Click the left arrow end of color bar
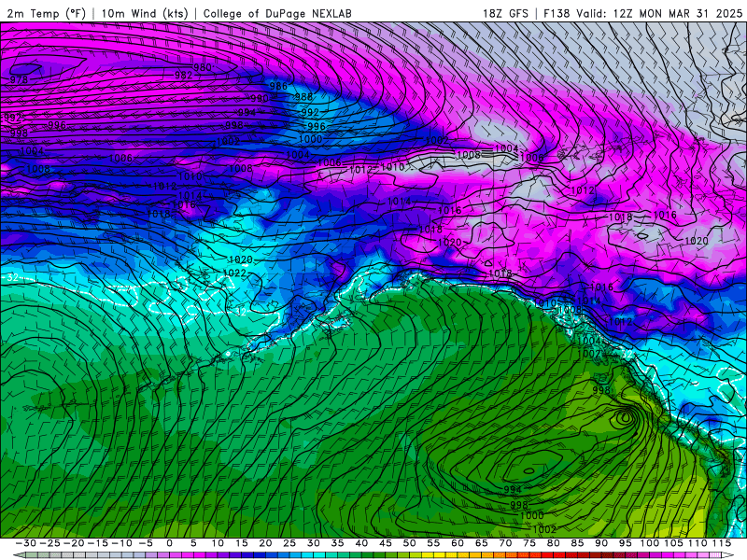Screen dimensions: 747x560 [18, 555]
